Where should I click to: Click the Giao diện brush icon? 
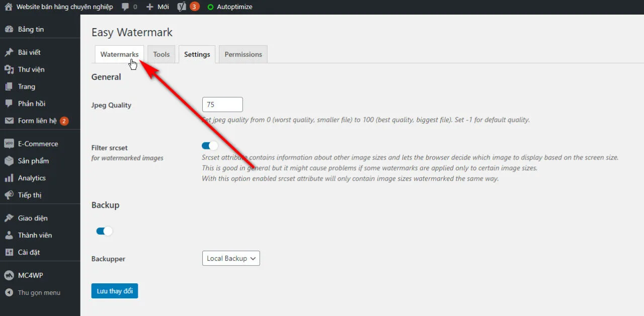9,218
